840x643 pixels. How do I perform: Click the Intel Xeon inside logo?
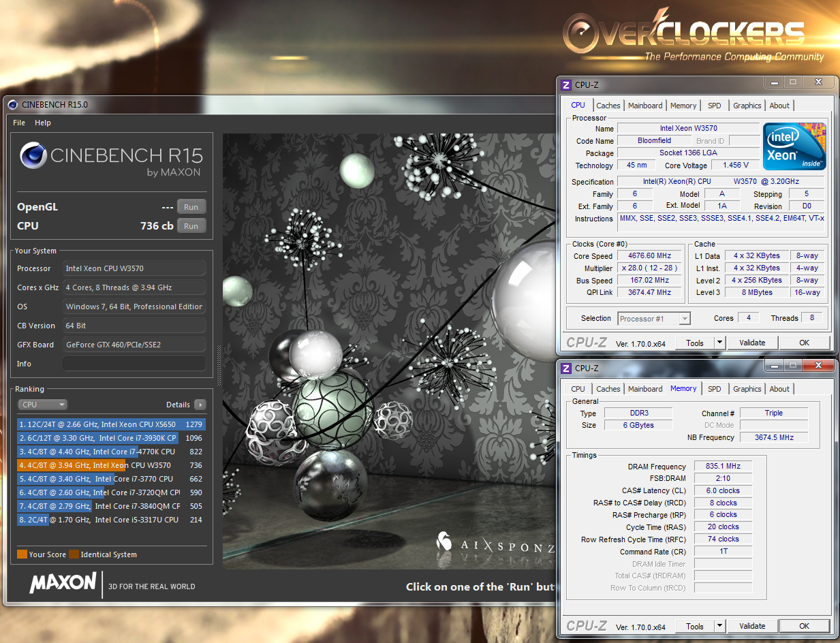[x=794, y=146]
